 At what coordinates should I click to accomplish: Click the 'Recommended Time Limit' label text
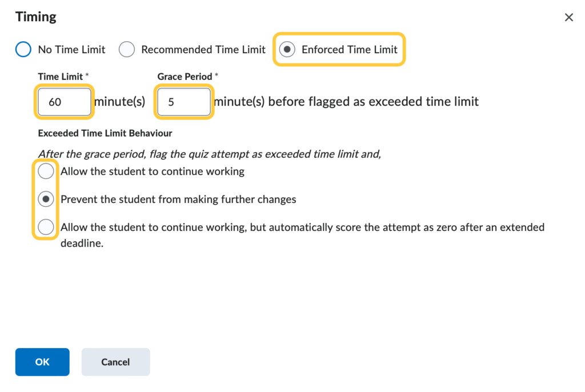pos(203,50)
